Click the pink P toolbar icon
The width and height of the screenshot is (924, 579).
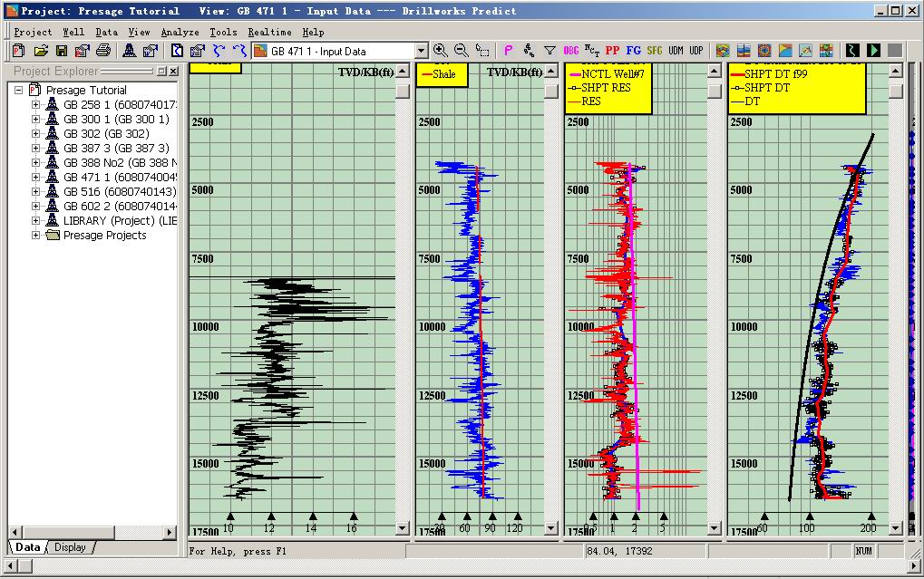pos(509,51)
